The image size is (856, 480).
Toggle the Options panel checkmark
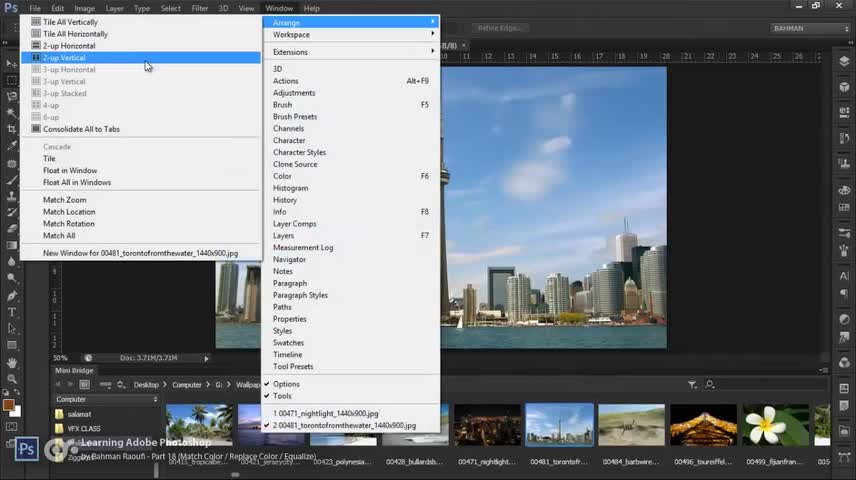[286, 384]
